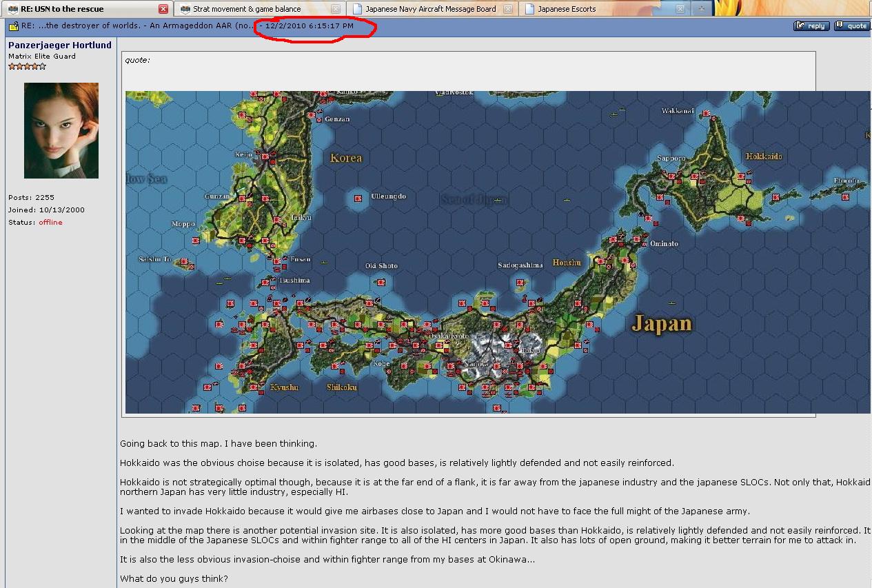
Task: Click the 'quote:' label in the quote box
Action: [x=138, y=60]
